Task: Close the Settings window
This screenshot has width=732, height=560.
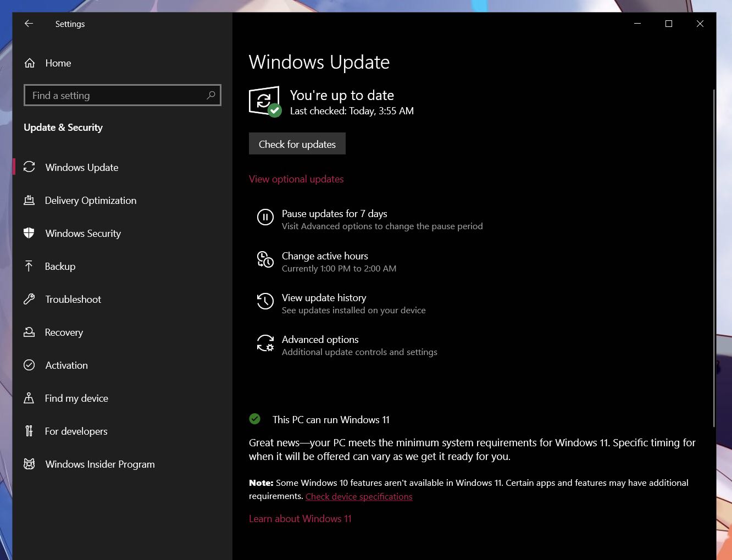Action: [700, 24]
